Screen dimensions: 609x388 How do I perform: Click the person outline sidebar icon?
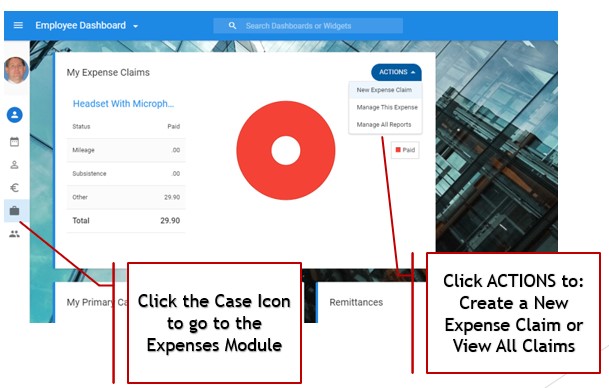point(14,165)
